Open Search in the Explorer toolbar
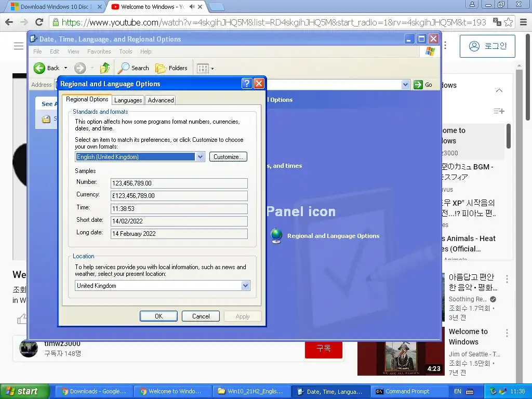This screenshot has width=532, height=399. click(134, 68)
